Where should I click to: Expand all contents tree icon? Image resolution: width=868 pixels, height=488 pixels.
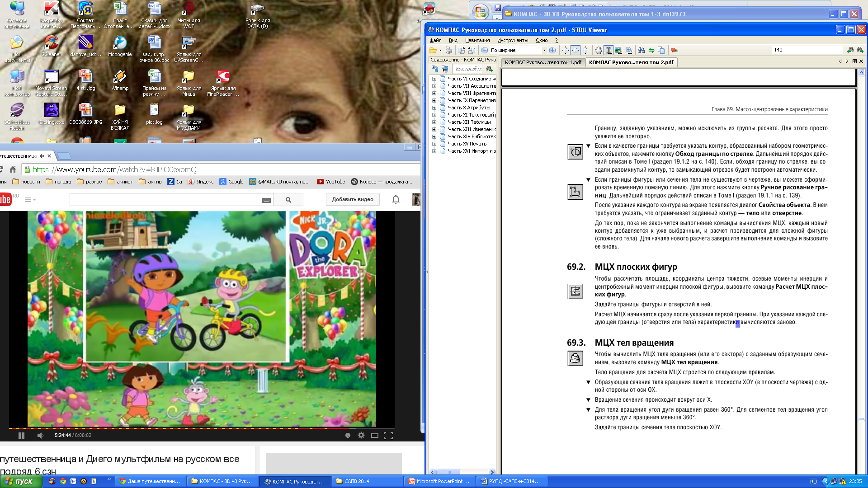435,69
